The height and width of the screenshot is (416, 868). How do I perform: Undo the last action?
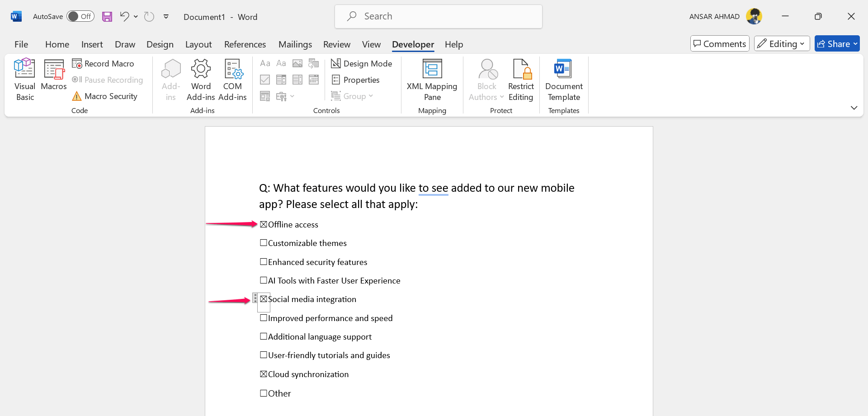coord(124,17)
